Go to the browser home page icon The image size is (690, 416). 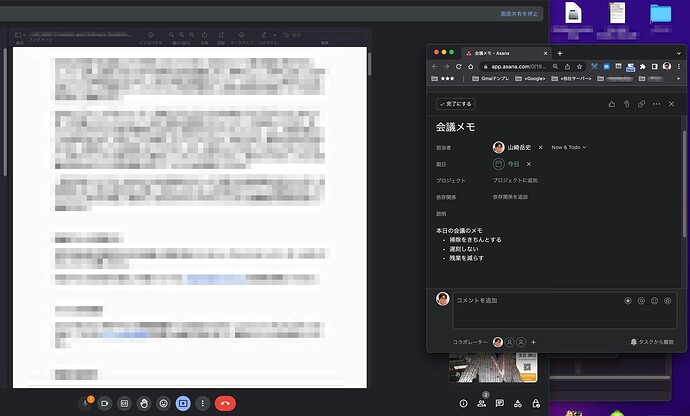tap(470, 66)
